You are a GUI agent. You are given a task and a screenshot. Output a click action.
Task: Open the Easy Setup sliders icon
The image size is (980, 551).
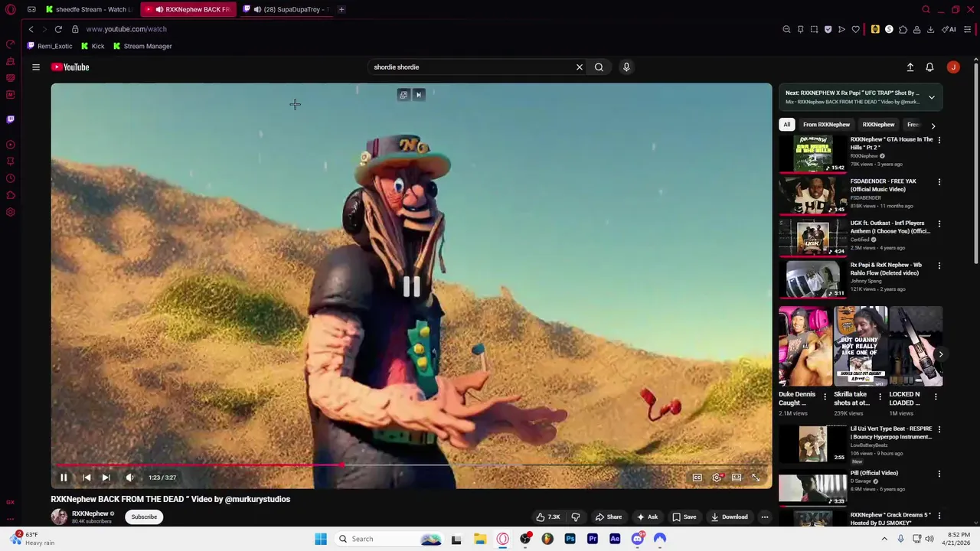point(968,29)
